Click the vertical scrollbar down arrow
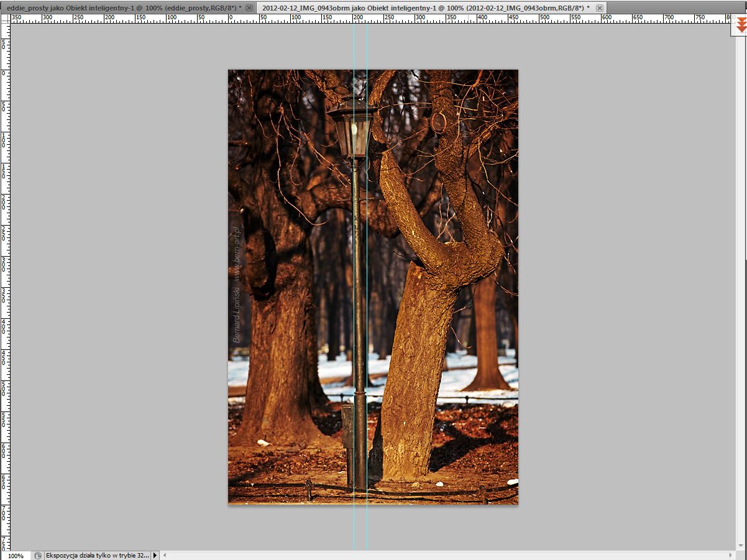The width and height of the screenshot is (747, 560). pyautogui.click(x=742, y=544)
